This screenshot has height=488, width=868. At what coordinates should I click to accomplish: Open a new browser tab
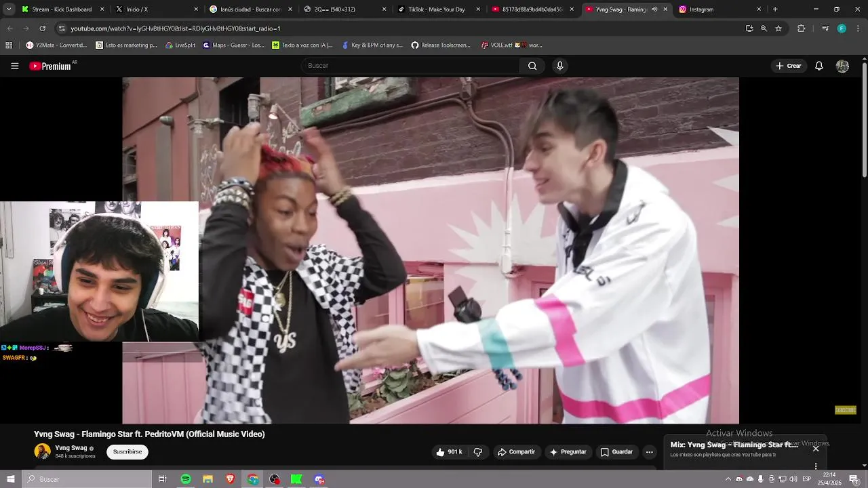click(775, 9)
